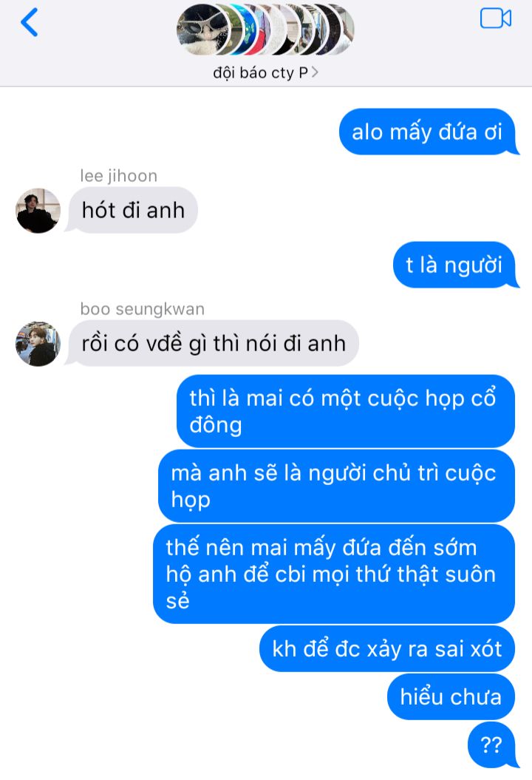Tap the 'boo seungkwan' sender name

142,309
